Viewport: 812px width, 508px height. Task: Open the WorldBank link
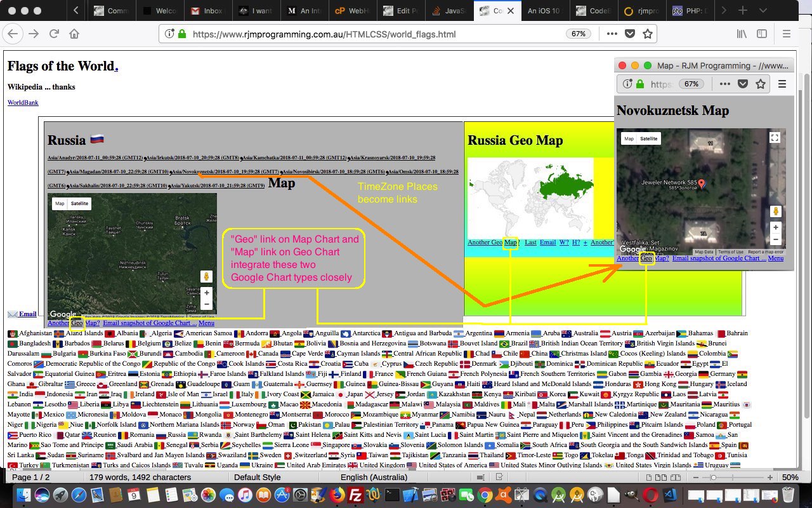pos(23,102)
